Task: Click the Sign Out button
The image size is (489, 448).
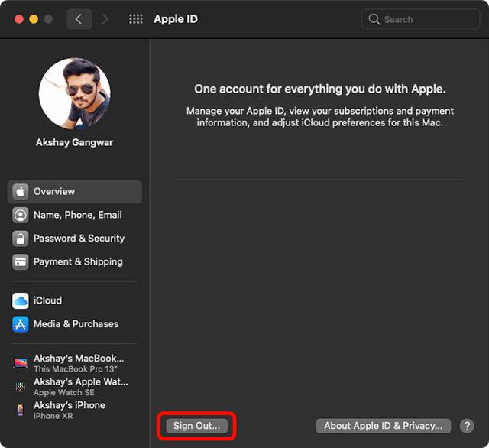Action: tap(197, 426)
